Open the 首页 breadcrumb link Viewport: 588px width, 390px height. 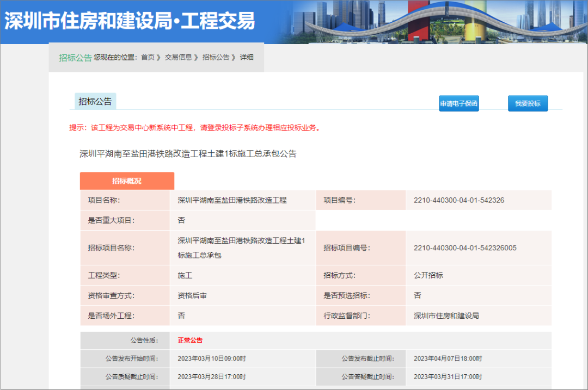click(x=148, y=57)
